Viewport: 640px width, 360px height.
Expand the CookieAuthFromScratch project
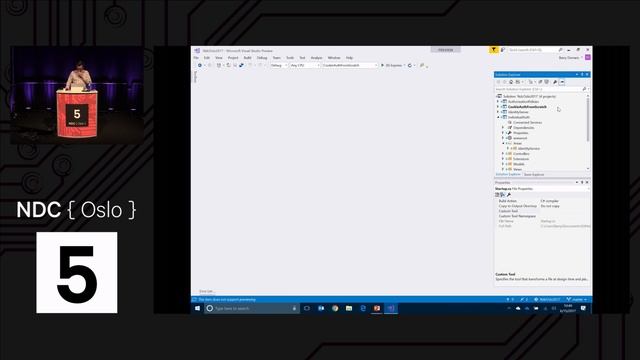tap(498, 107)
